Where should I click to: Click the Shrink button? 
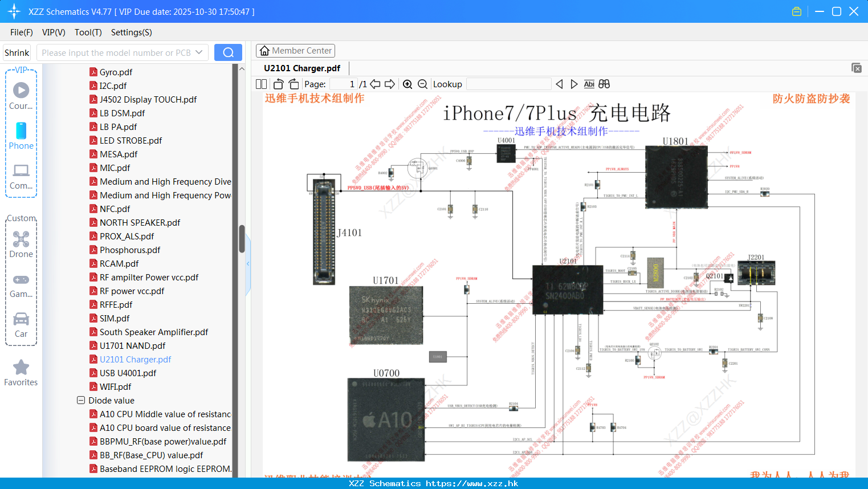point(17,52)
